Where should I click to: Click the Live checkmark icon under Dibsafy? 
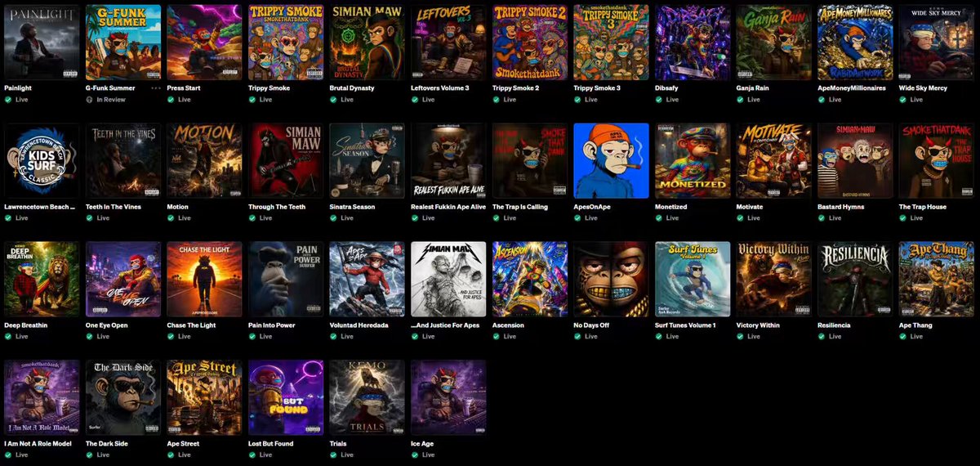click(x=659, y=100)
